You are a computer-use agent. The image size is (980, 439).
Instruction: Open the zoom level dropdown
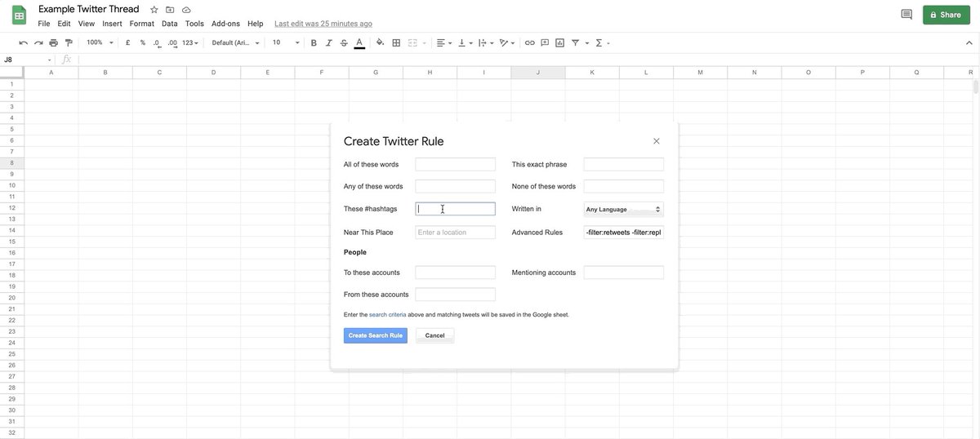[x=99, y=42]
